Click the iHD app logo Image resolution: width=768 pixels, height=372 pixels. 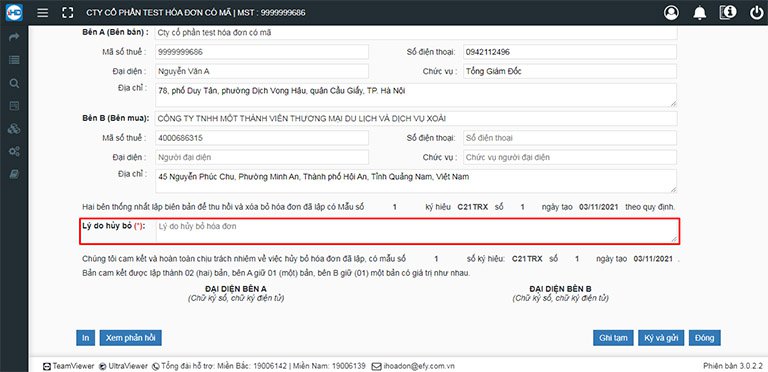(14, 13)
